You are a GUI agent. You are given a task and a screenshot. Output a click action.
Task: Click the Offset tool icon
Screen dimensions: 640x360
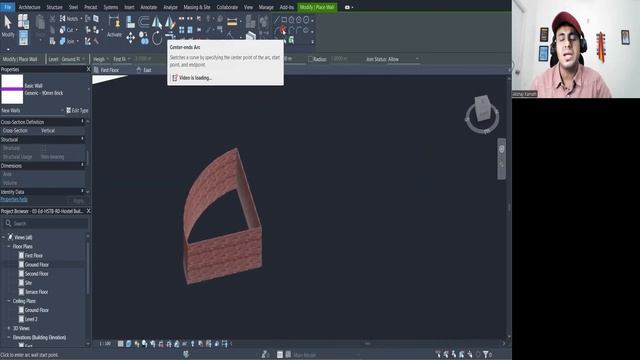point(144,21)
